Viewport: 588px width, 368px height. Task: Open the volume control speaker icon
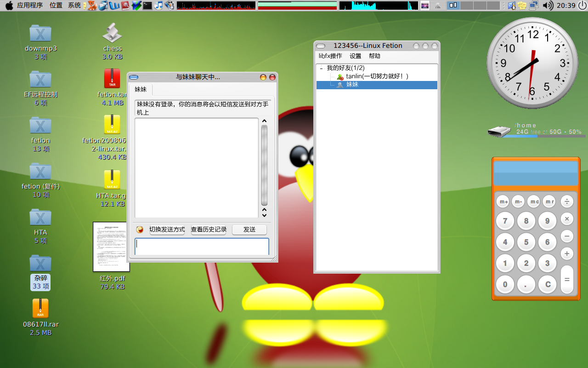point(548,6)
